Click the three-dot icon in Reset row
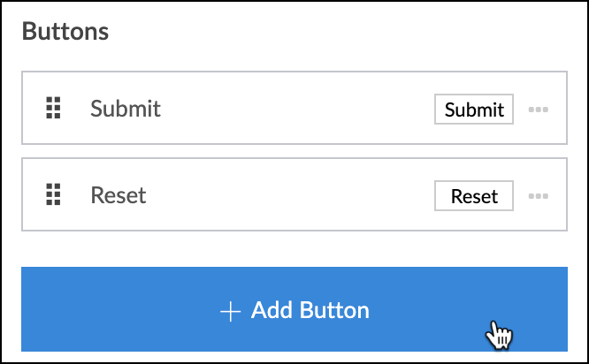This screenshot has width=589, height=364. point(539,196)
